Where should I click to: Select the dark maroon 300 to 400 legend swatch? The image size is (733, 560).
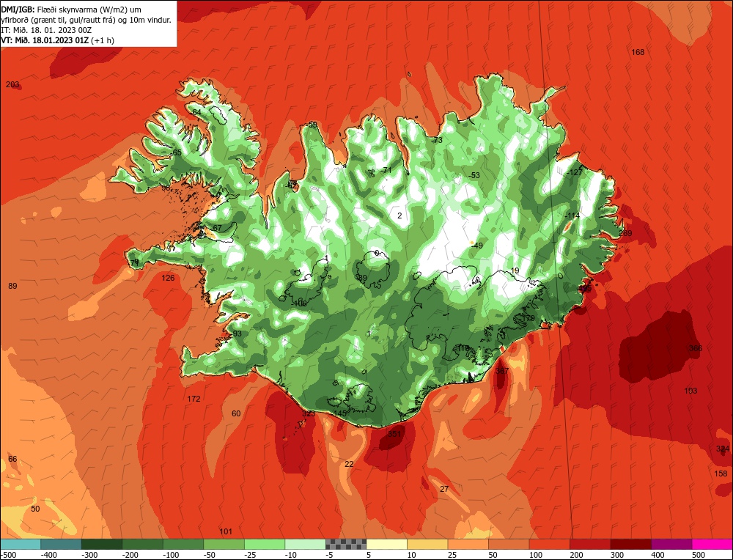coord(630,544)
